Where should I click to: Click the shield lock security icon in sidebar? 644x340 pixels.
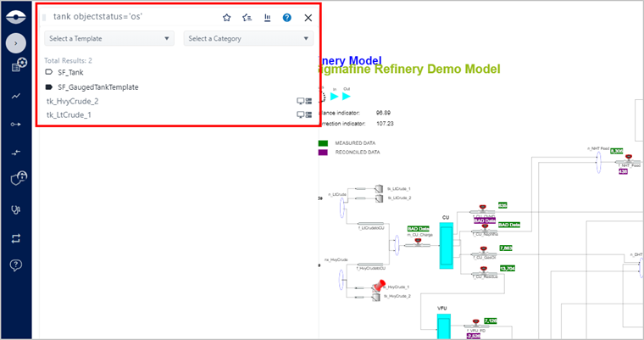[15, 180]
